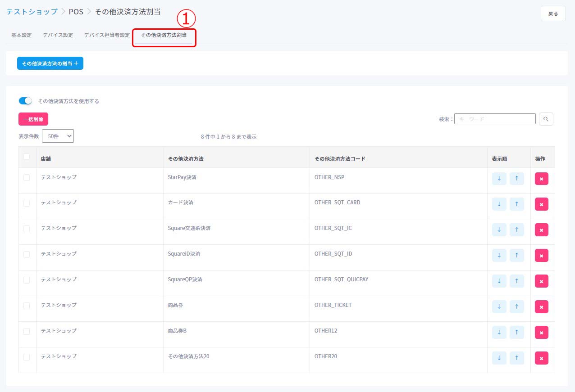Move 商品券B row down in display order
This screenshot has height=392, width=575.
(499, 332)
